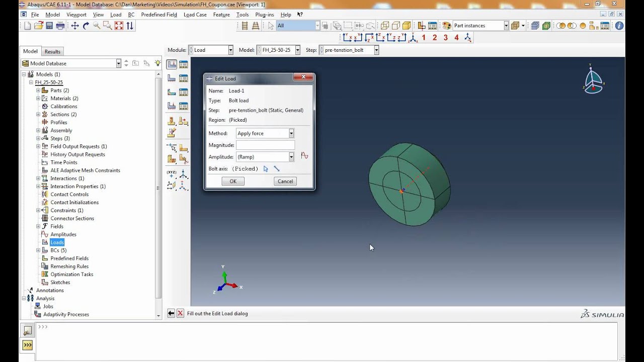Viewport: 644px width, 362px height.
Task: Open the Load Case menu
Action: pyautogui.click(x=195, y=15)
